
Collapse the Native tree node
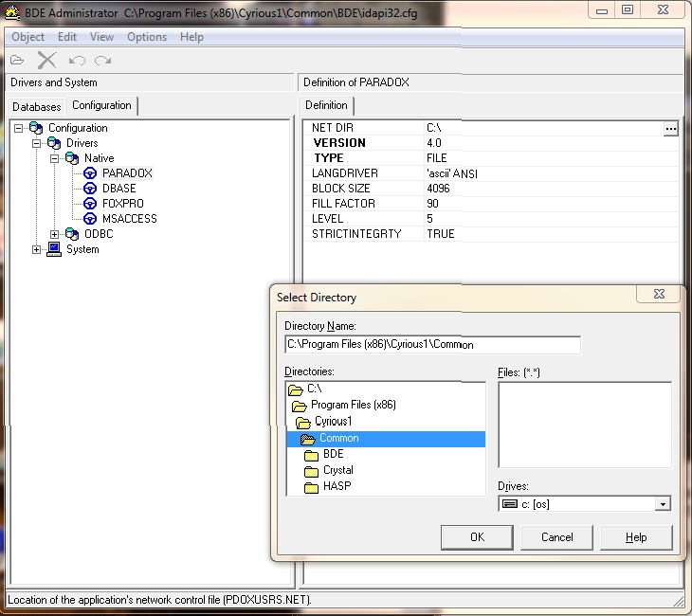click(x=54, y=158)
